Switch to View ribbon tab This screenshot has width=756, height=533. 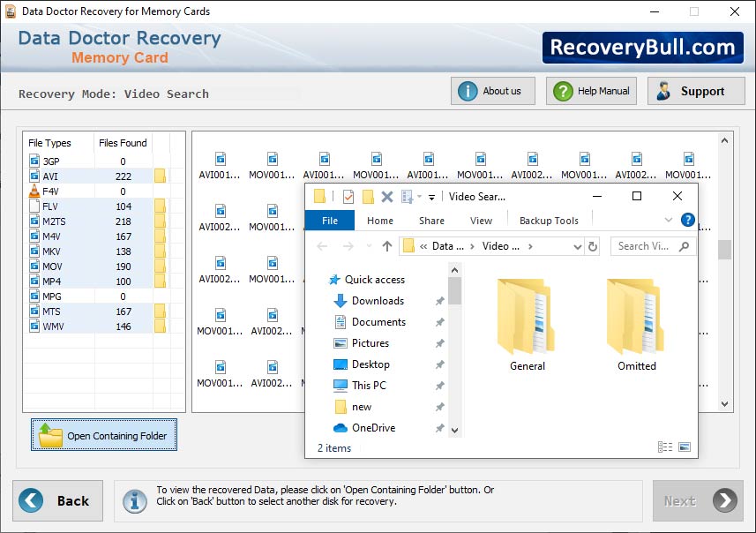click(x=481, y=221)
